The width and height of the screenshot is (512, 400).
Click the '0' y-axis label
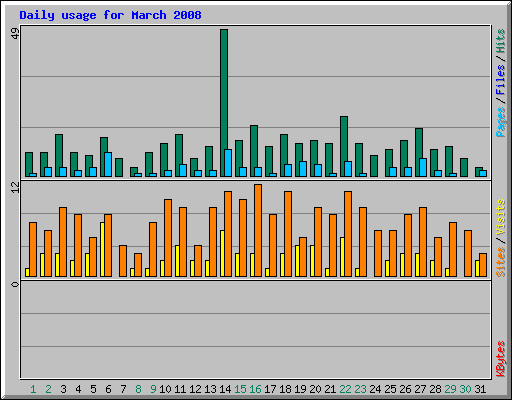coord(15,284)
